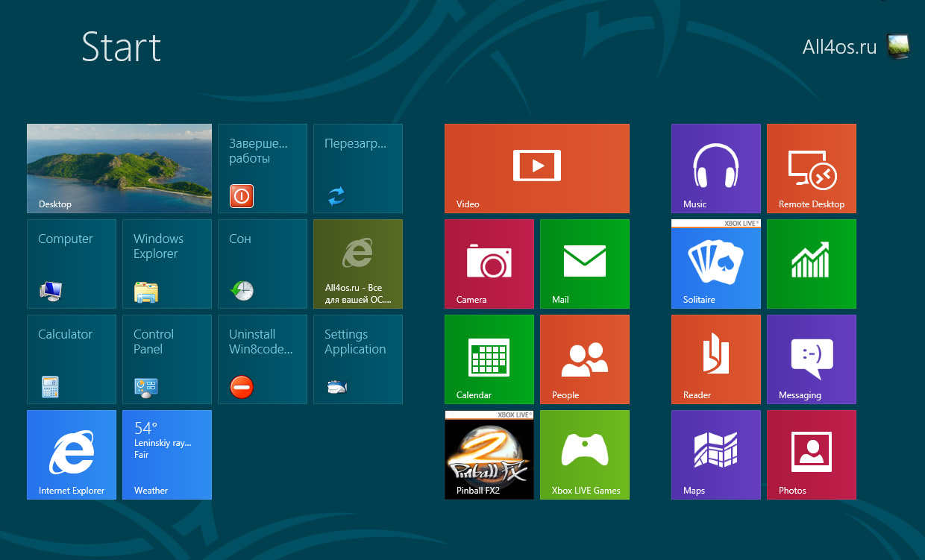The width and height of the screenshot is (925, 560).
Task: Open the Video tile
Action: point(537,169)
